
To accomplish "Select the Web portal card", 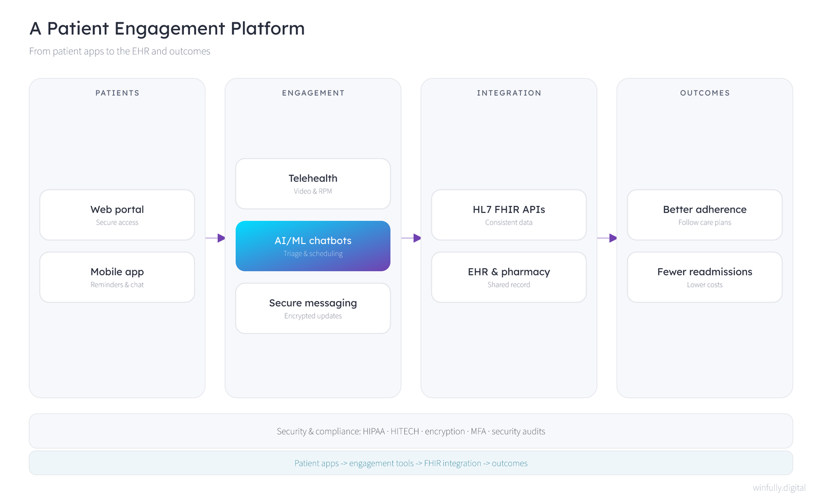I will point(117,215).
